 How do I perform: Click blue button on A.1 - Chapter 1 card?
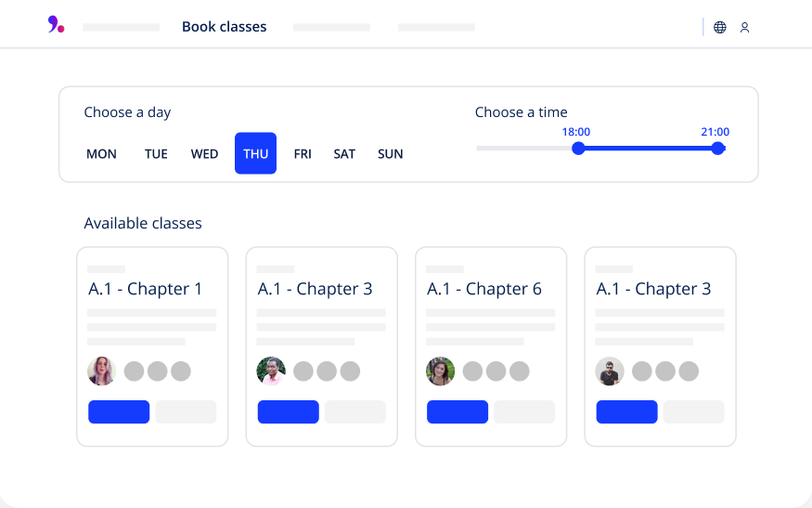(119, 412)
